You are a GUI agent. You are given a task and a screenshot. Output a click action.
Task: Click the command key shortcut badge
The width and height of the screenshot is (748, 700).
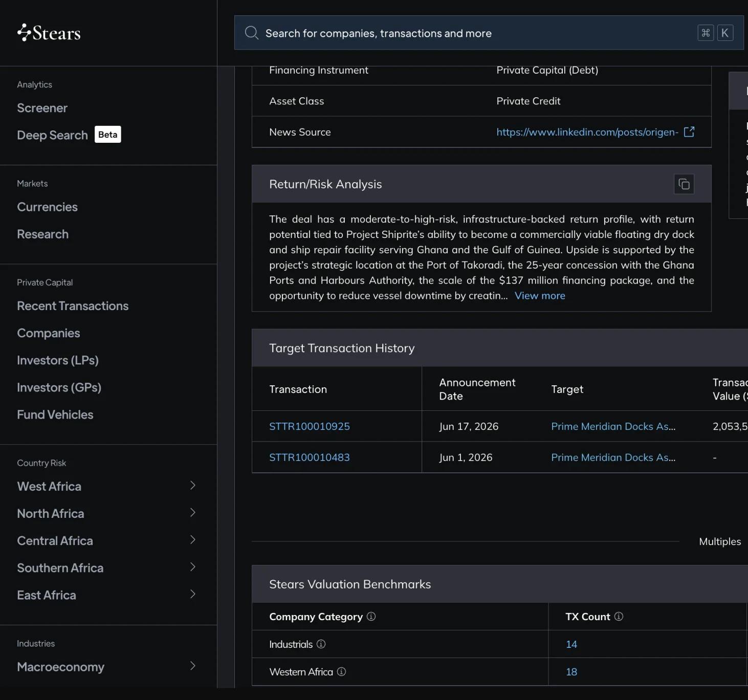click(706, 33)
